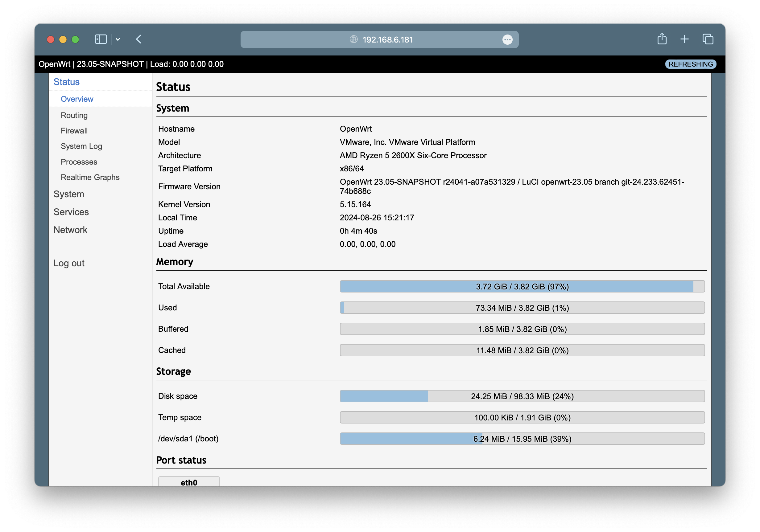The width and height of the screenshot is (760, 532).
Task: Open the Firewall status page
Action: click(x=74, y=131)
